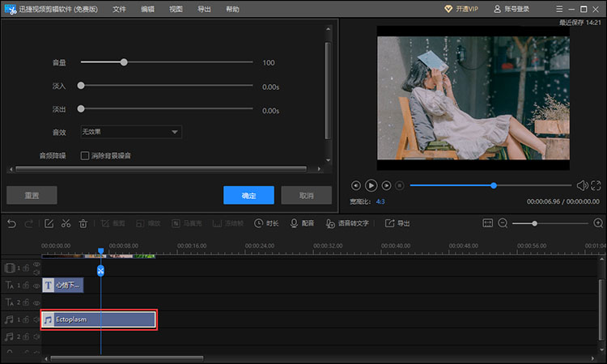Open the edit pencil tool
The image size is (607, 364).
(49, 223)
